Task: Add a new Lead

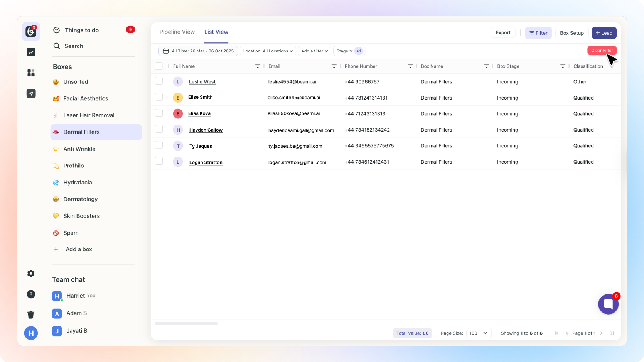Action: (x=604, y=33)
